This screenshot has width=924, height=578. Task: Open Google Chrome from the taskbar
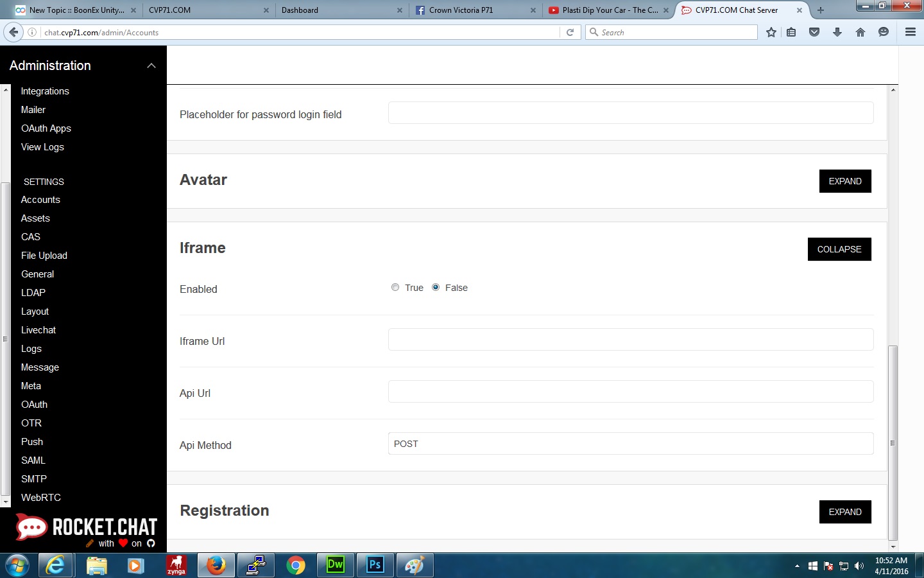coord(296,565)
